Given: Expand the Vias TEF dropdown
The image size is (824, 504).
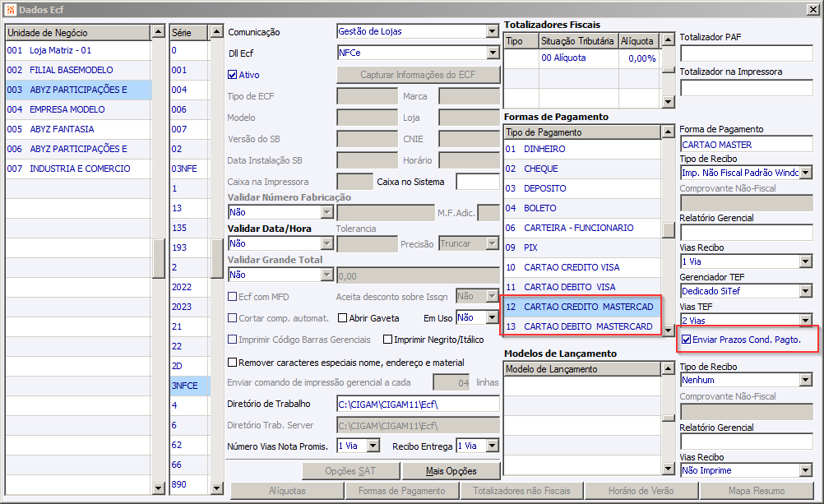Looking at the screenshot, I should (806, 320).
